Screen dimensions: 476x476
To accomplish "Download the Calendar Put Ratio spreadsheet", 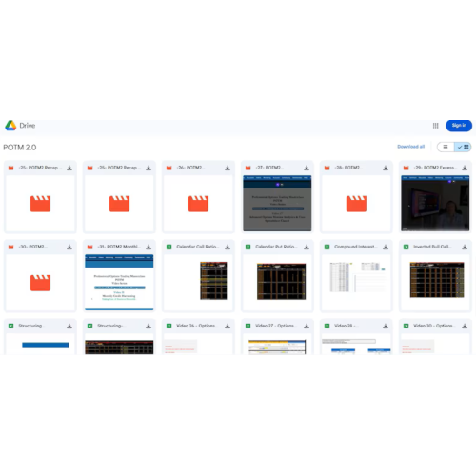I will [x=307, y=247].
